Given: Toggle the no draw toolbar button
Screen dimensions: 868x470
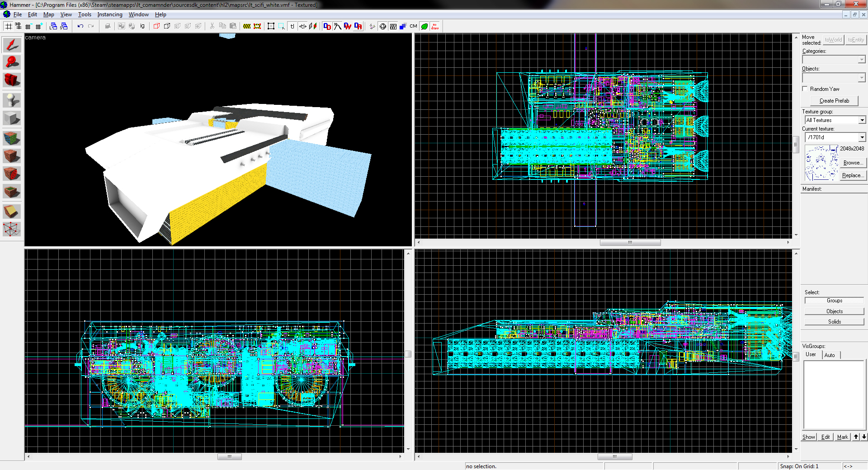Looking at the screenshot, I should click(435, 26).
